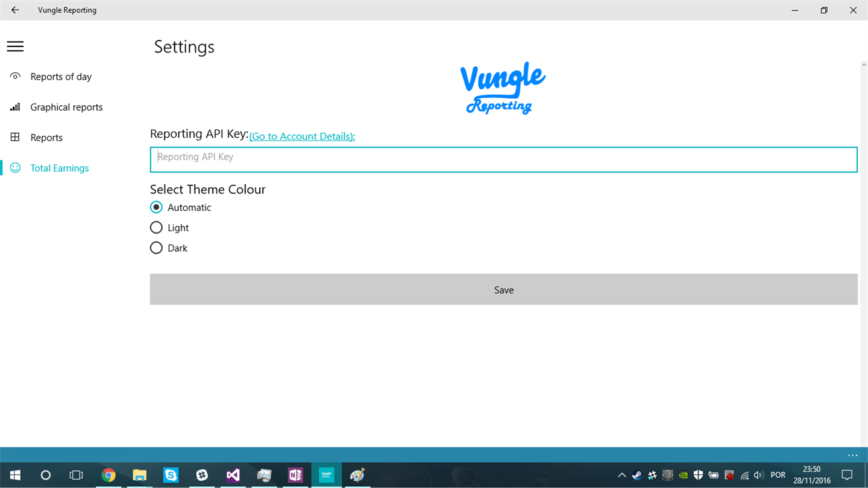868x488 pixels.
Task: Open Task View on the taskbar
Action: point(76,475)
